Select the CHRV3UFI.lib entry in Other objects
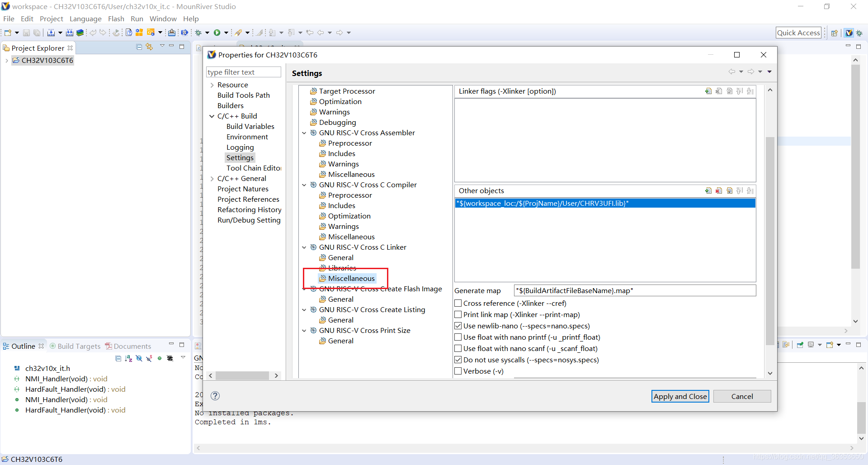This screenshot has height=465, width=868. click(x=605, y=203)
